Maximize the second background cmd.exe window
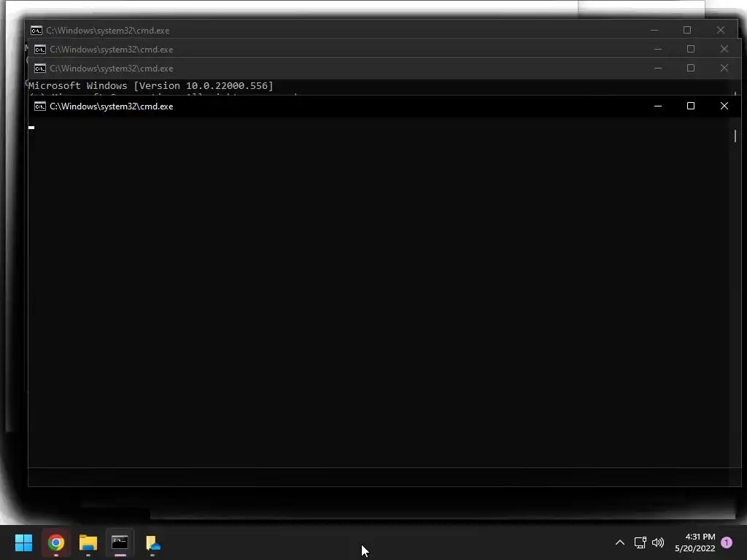Screen dimensions: 747x560 [x=691, y=49]
